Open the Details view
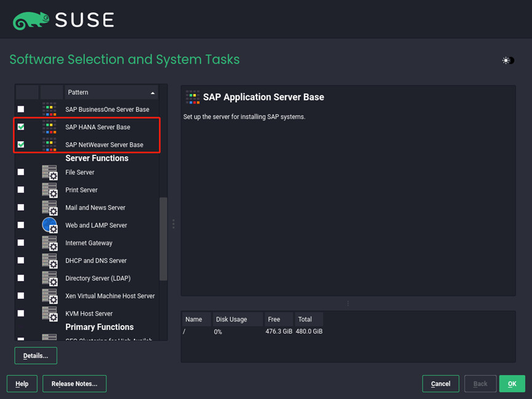This screenshot has height=399, width=532. pyautogui.click(x=36, y=355)
